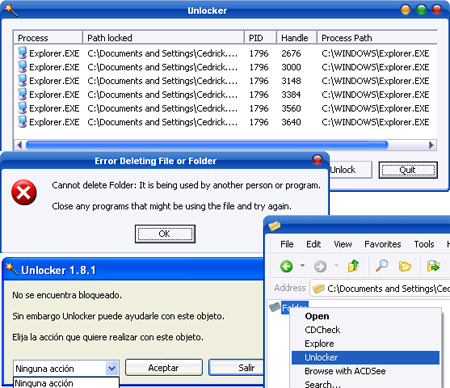The width and height of the screenshot is (450, 388).
Task: Click the scrollbar left arrow in Unlocker
Action: 19,145
